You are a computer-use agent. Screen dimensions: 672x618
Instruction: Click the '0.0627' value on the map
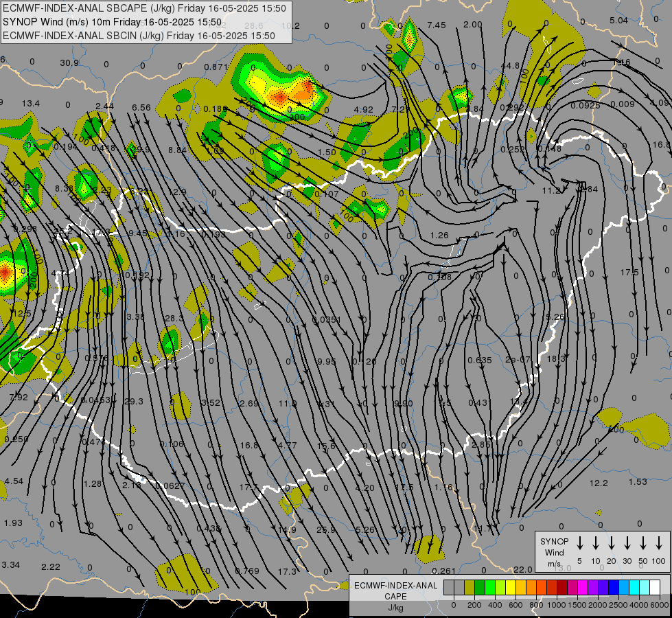pyautogui.click(x=170, y=486)
